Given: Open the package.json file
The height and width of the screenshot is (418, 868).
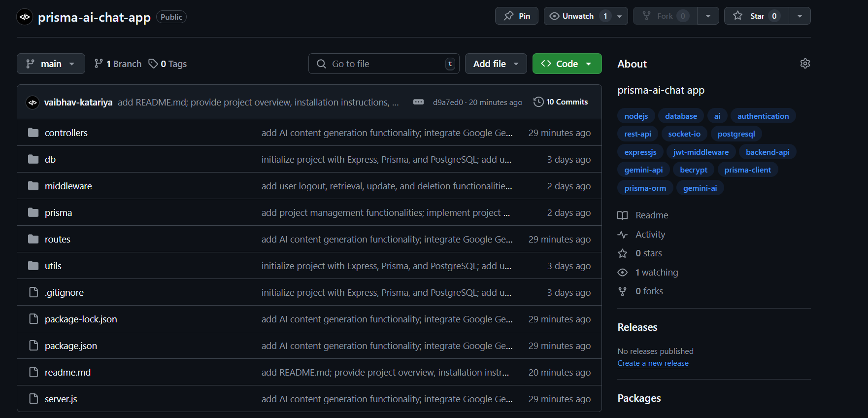Looking at the screenshot, I should pyautogui.click(x=71, y=346).
